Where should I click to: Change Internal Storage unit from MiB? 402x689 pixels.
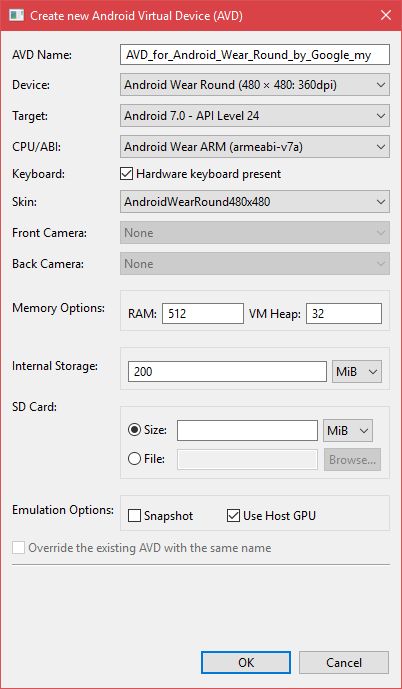point(357,372)
